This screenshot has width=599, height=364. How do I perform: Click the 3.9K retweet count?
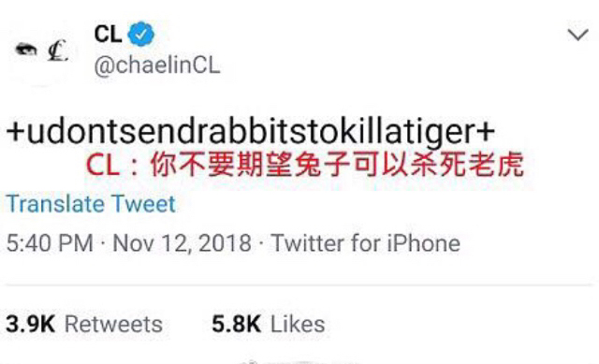[31, 325]
